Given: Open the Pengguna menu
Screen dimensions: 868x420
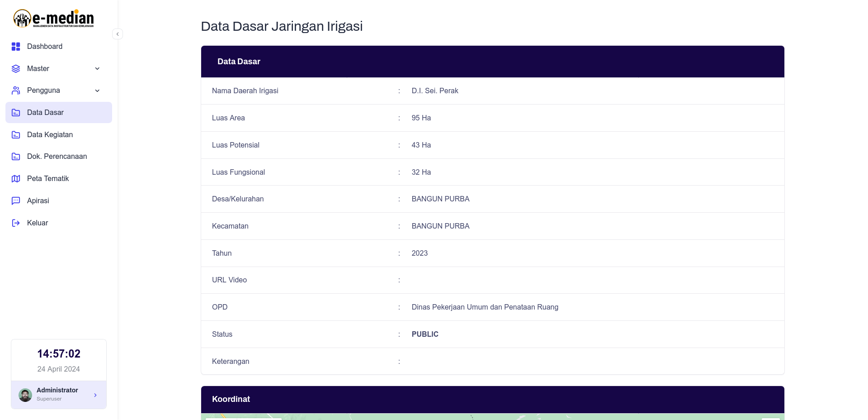Looking at the screenshot, I should [x=59, y=91].
